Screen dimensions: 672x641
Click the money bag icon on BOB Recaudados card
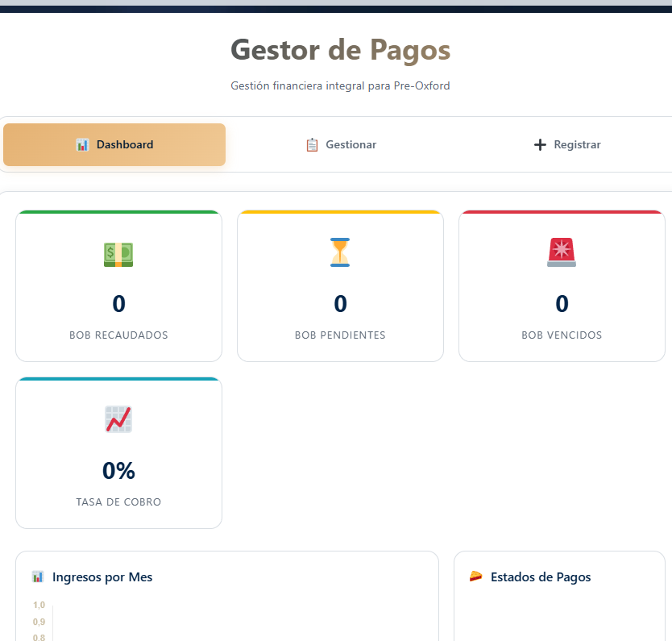(118, 252)
